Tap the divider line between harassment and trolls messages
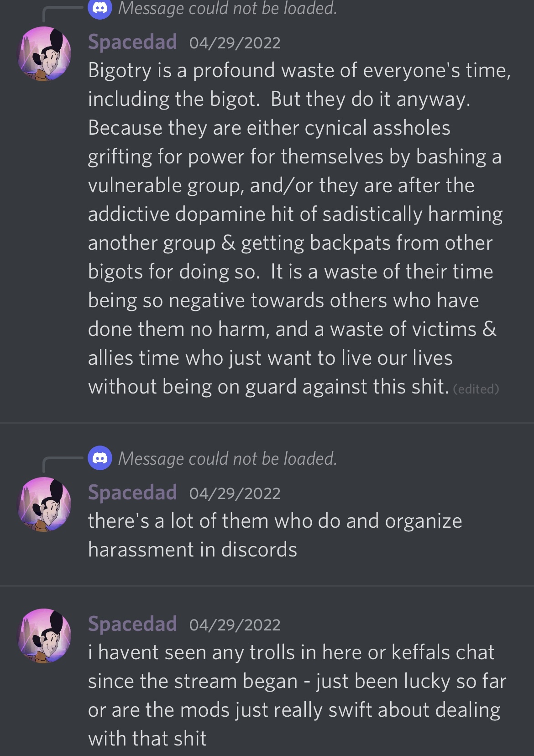534x756 pixels. point(267,585)
